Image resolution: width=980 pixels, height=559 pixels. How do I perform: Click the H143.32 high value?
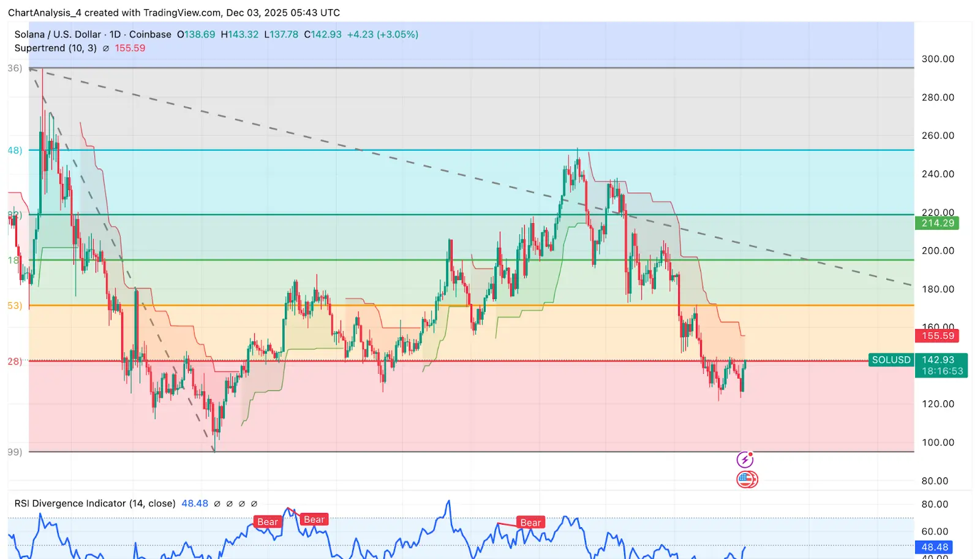[x=239, y=34]
